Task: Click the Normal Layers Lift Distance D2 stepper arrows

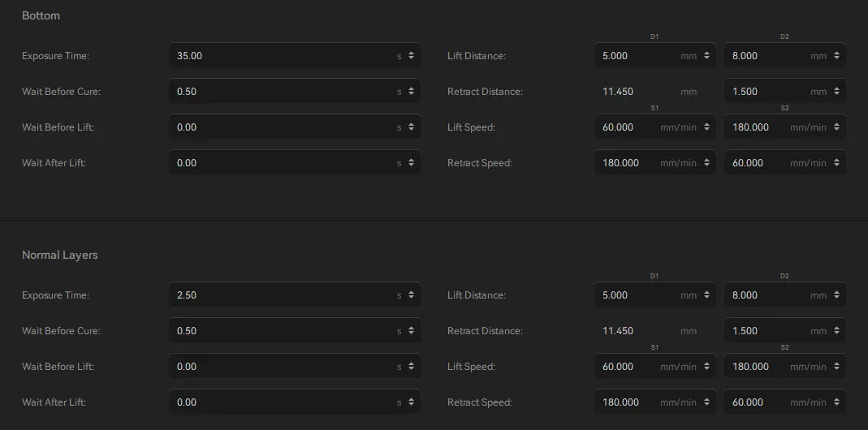Action: 836,295
